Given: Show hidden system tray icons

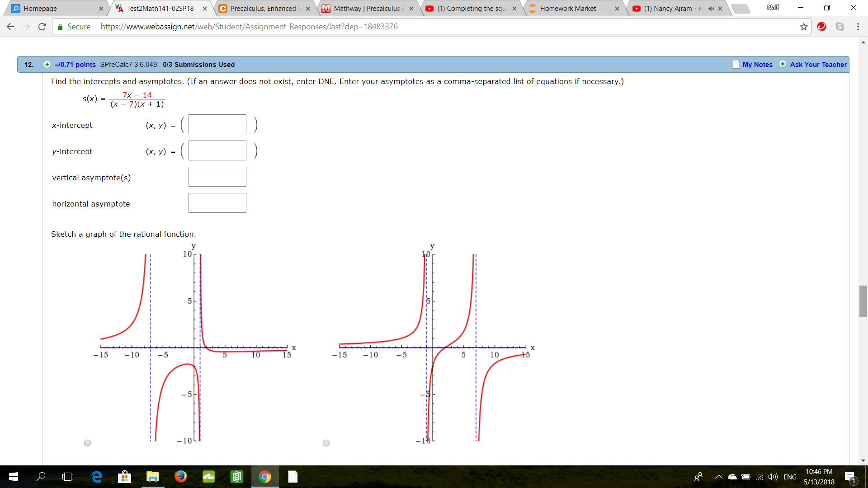Looking at the screenshot, I should click(718, 477).
